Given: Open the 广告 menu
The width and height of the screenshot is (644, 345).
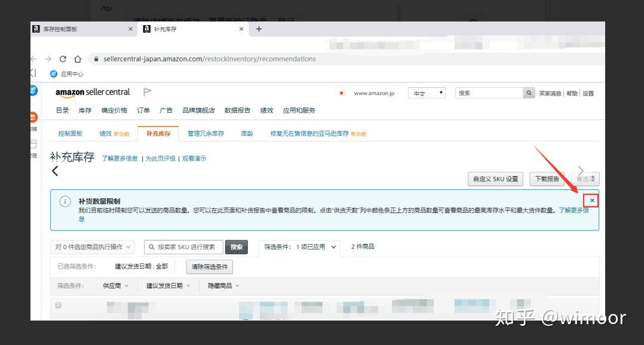Looking at the screenshot, I should 166,110.
